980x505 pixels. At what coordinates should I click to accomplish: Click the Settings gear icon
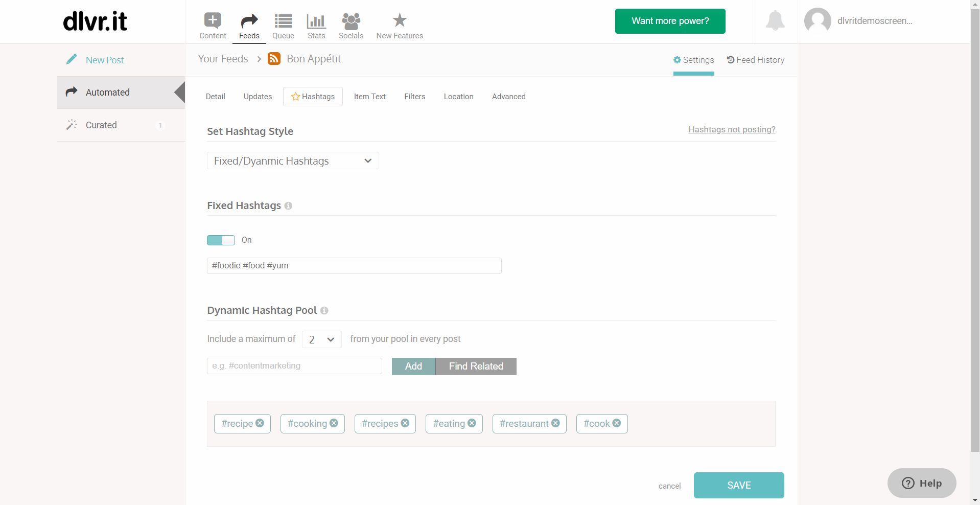click(x=677, y=60)
